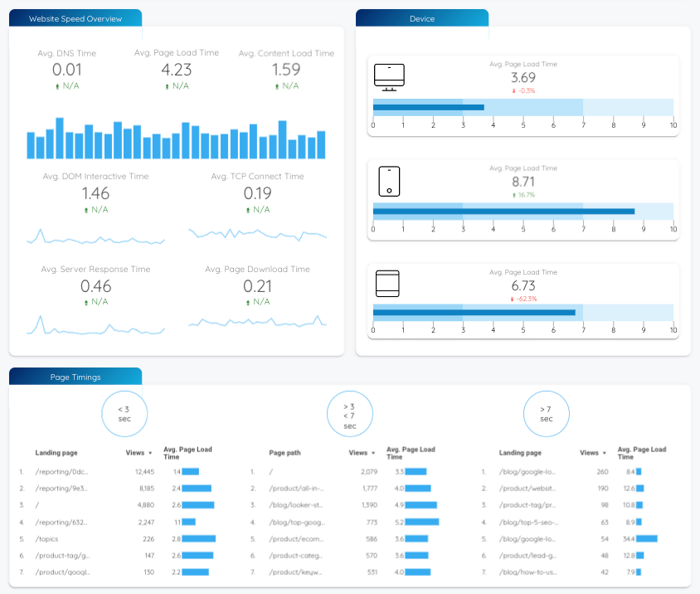Select the /blog/top-5-seo-.. landing page row

pos(576,522)
